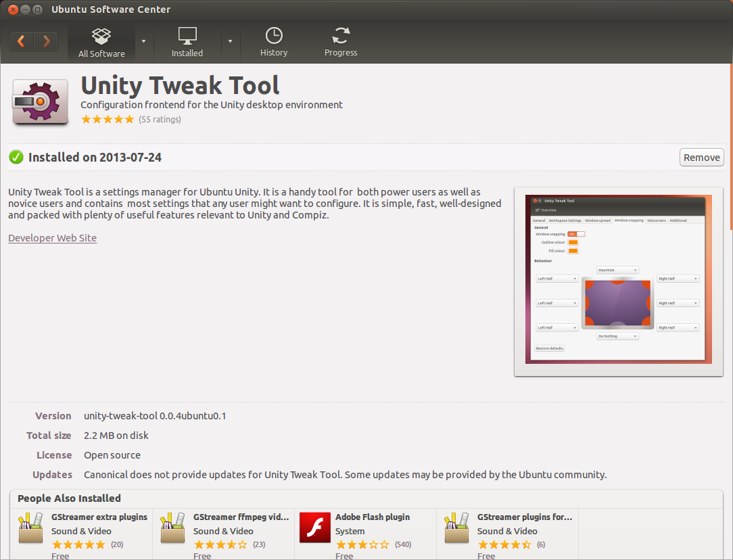
Task: Open GStreamer plugins for… entry
Action: pos(525,517)
